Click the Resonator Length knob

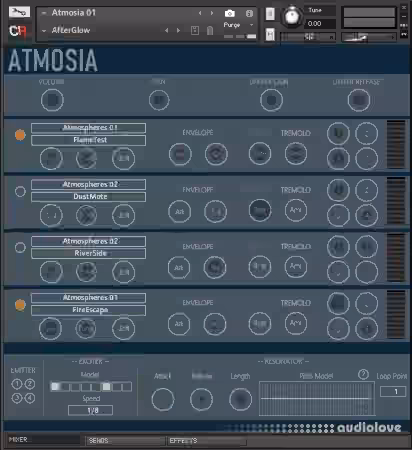tap(240, 399)
